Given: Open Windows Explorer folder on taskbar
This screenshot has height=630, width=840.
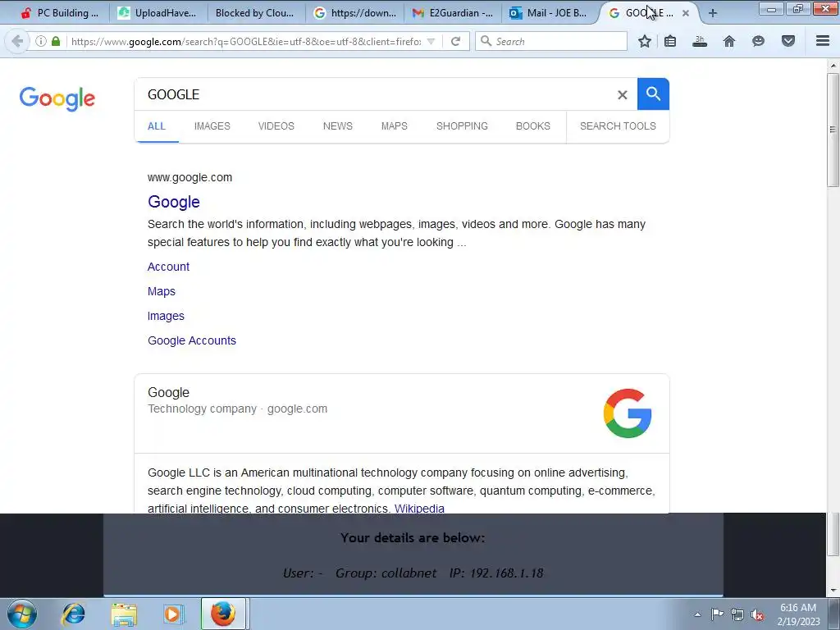Looking at the screenshot, I should point(124,614).
